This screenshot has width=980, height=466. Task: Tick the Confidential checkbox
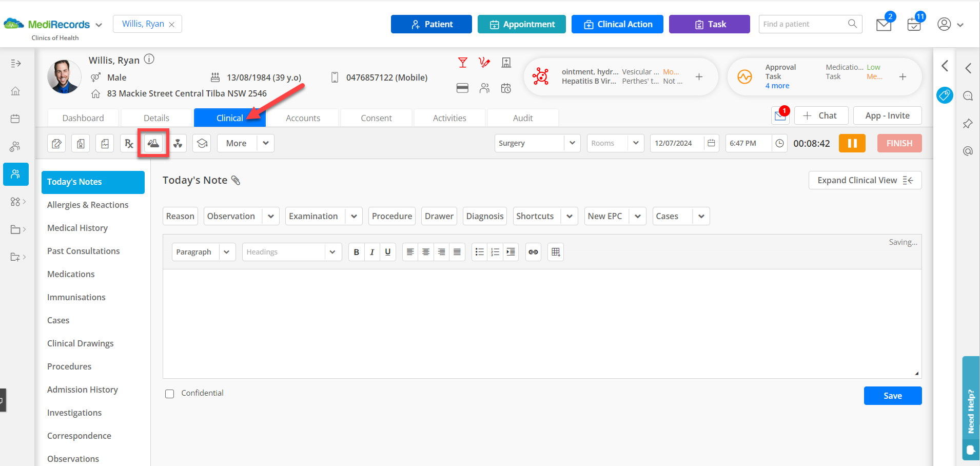170,394
